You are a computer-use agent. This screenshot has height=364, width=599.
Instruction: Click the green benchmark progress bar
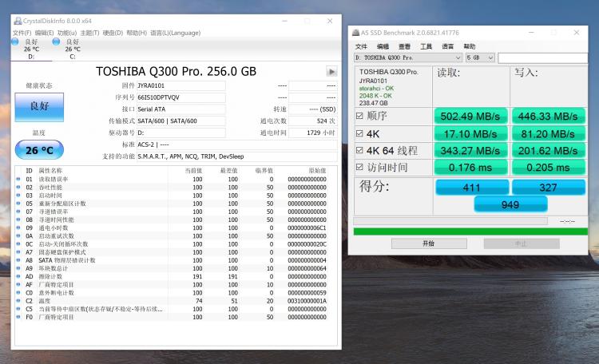pos(470,231)
